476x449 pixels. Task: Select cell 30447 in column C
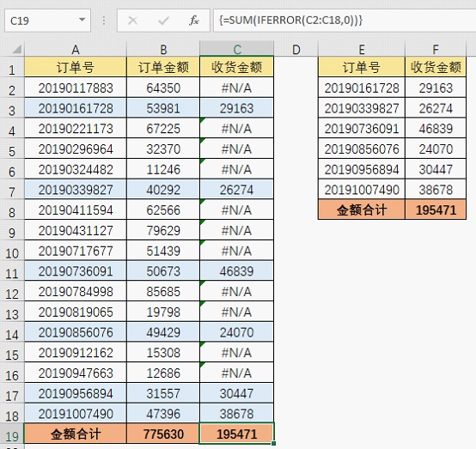(237, 393)
